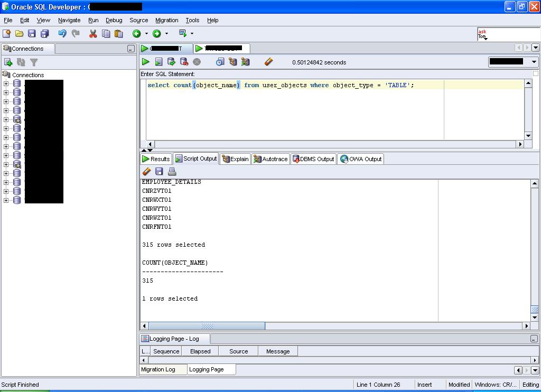Minimize the Connections panel
This screenshot has height=392, width=541.
130,49
